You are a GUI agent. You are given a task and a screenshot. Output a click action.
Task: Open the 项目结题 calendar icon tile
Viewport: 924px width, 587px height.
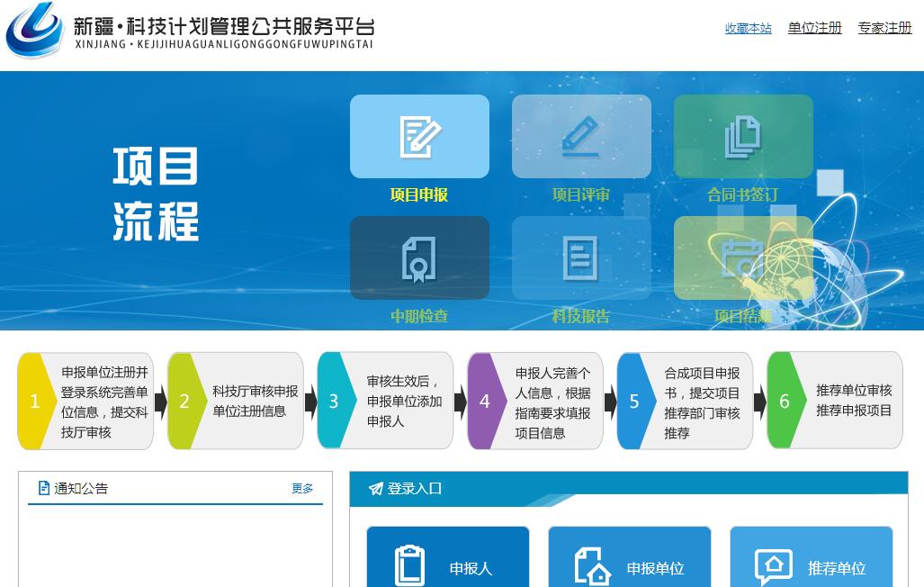click(743, 258)
